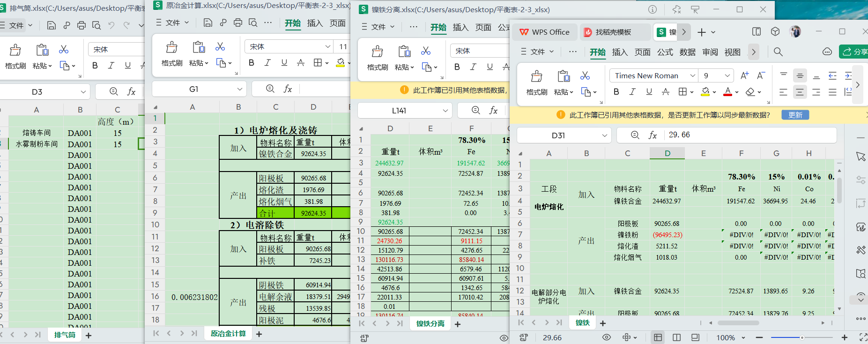Screen dimensions: 868x344
Task: Click the user avatar profile picture
Action: pyautogui.click(x=795, y=32)
